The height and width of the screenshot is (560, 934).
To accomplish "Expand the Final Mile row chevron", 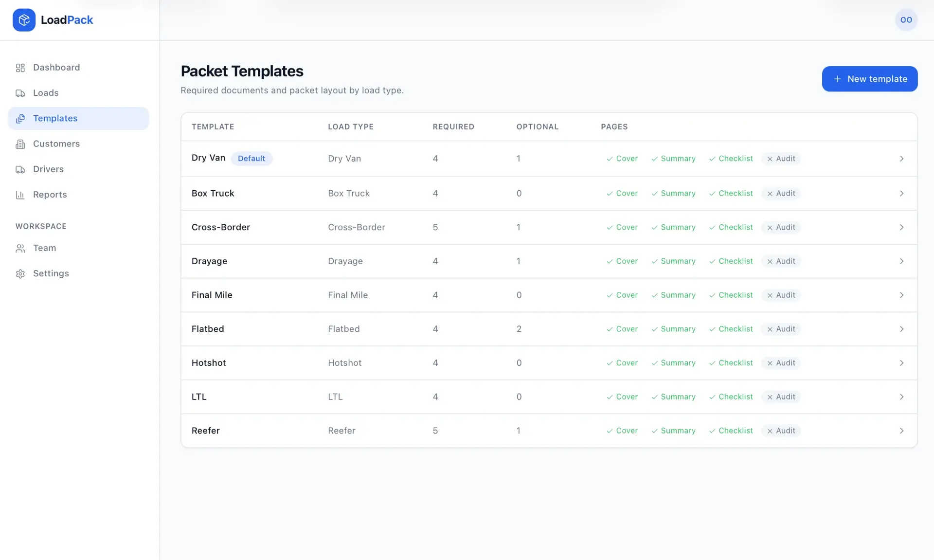I will pyautogui.click(x=901, y=295).
